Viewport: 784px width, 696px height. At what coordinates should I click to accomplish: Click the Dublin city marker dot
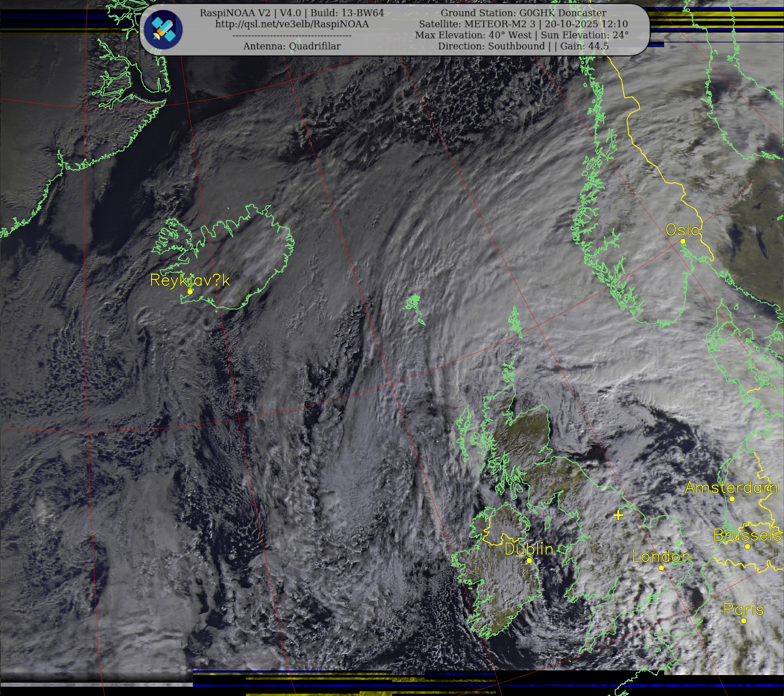point(529,561)
